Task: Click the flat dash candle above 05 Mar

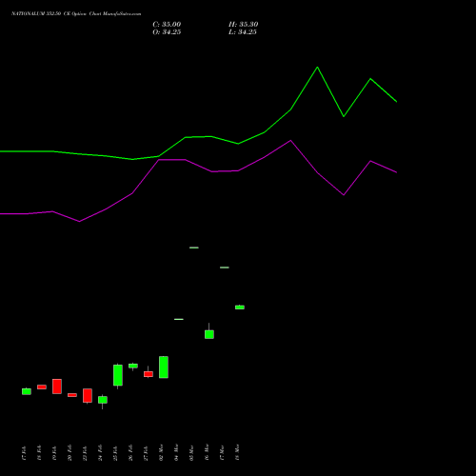Action: (194, 248)
